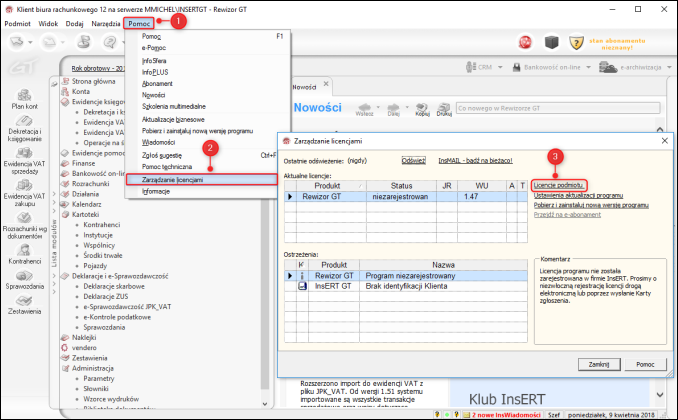The width and height of the screenshot is (678, 420).
Task: Open Ewidencja VAT zakupu sidebar icon
Action: (24, 186)
